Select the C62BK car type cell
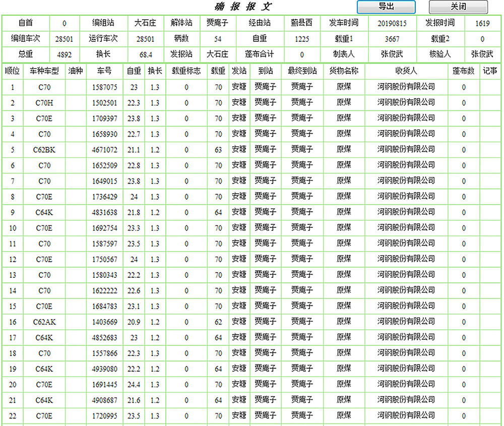504x426 pixels. coord(44,150)
